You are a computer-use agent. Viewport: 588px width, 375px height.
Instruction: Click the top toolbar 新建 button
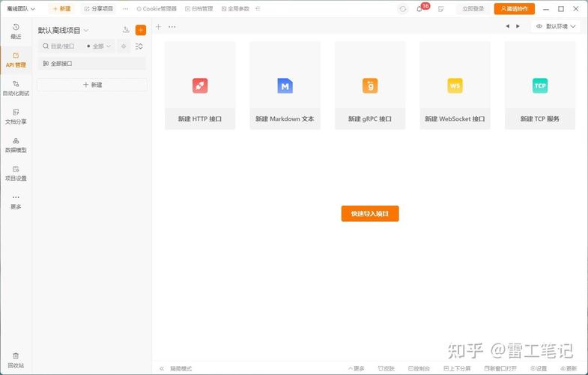pyautogui.click(x=62, y=9)
